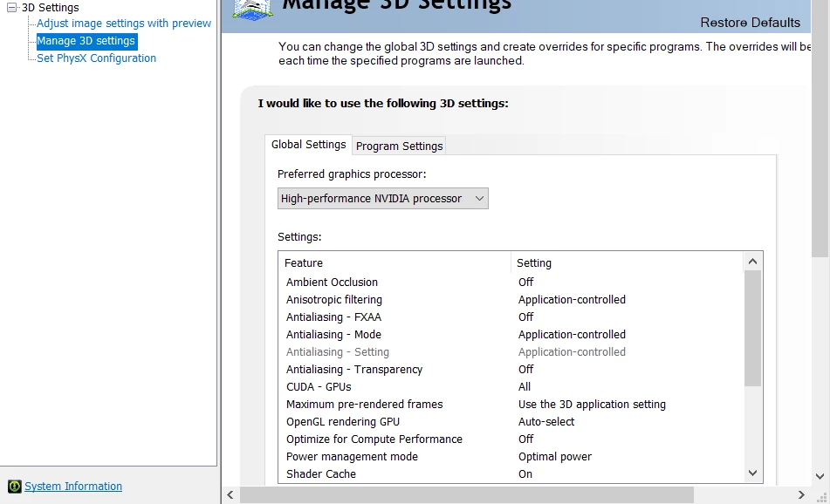Viewport: 830px width, 504px height.
Task: Click the Off value for Ambient Occlusion
Action: (525, 282)
